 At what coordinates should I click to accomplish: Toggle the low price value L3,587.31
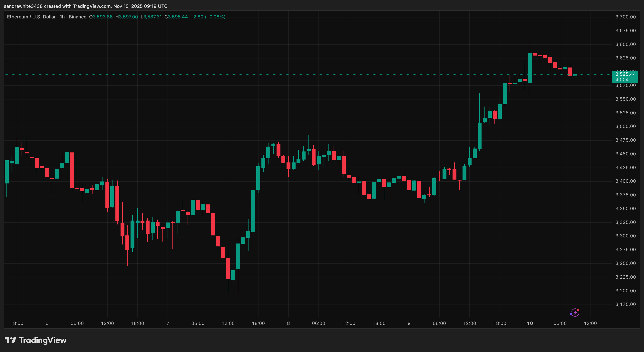tap(151, 17)
